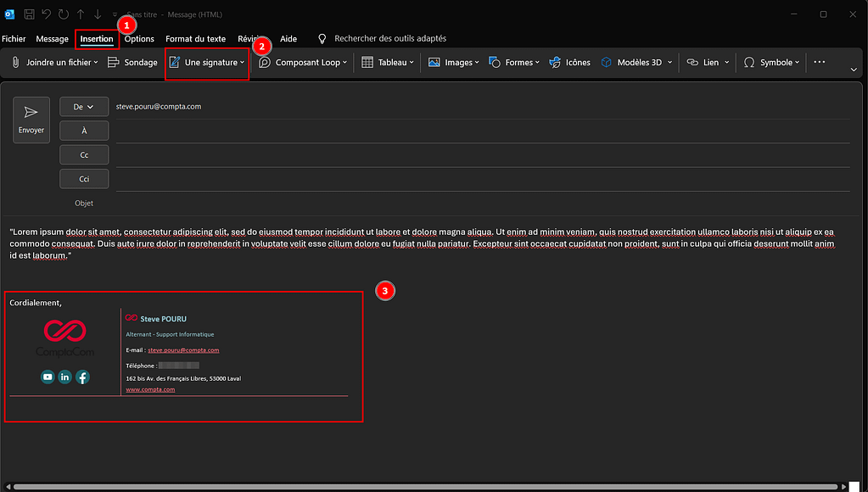Screen dimensions: 868x492
Task: Insert a Tableau from the ribbon
Action: [368, 63]
